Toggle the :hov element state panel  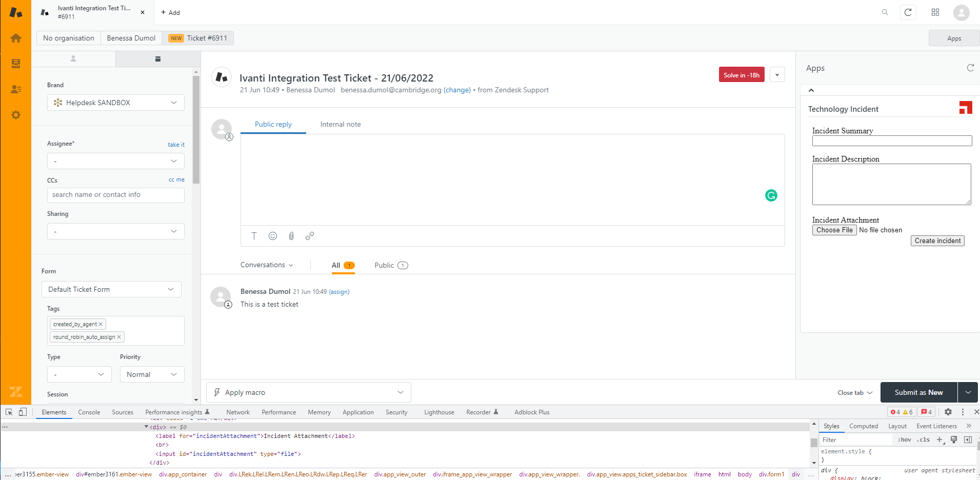point(905,439)
